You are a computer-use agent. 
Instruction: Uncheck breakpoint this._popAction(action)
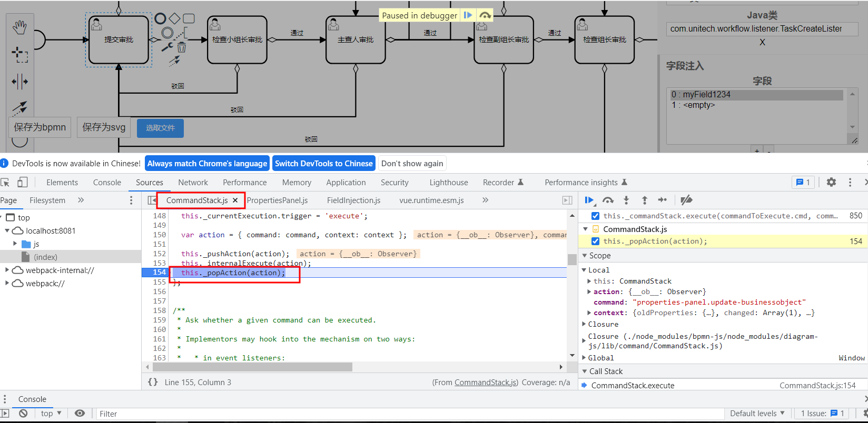click(x=595, y=241)
